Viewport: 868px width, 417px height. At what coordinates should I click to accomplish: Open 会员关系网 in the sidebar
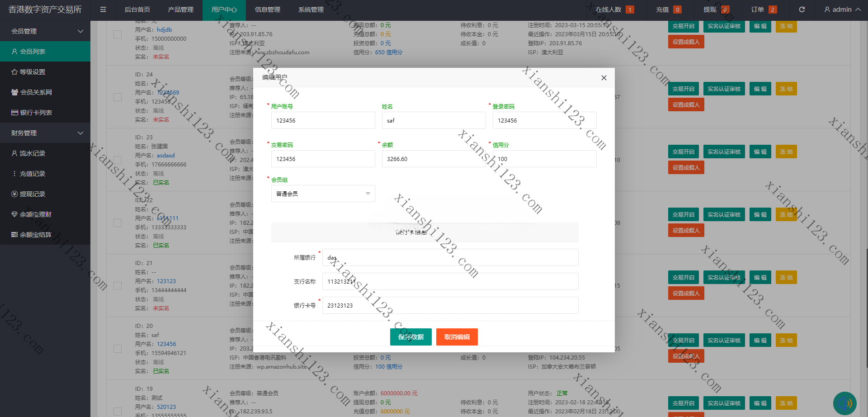coord(45,92)
